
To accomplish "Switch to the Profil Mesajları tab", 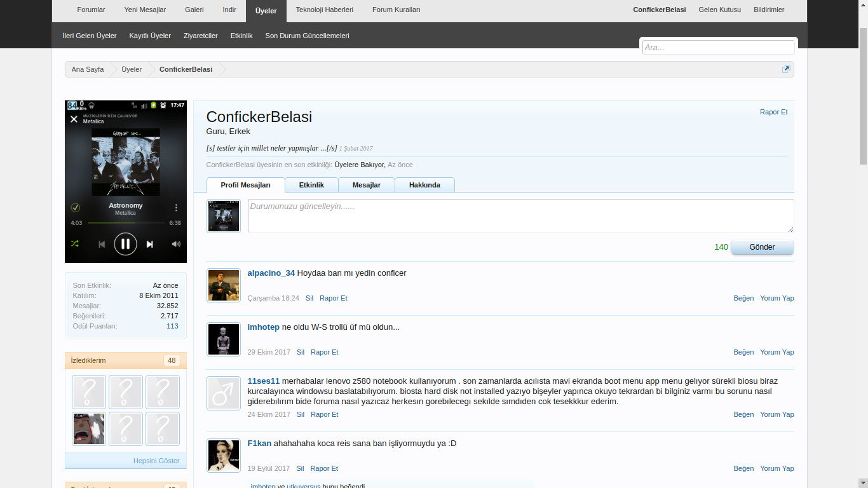I will (246, 185).
